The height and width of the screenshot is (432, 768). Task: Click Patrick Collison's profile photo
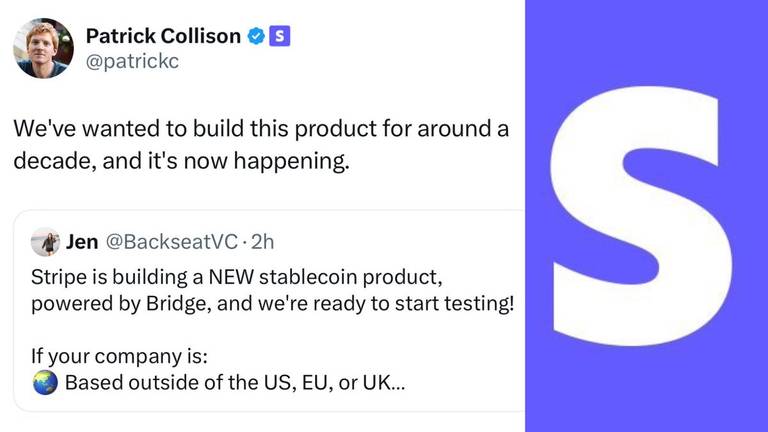[x=44, y=48]
